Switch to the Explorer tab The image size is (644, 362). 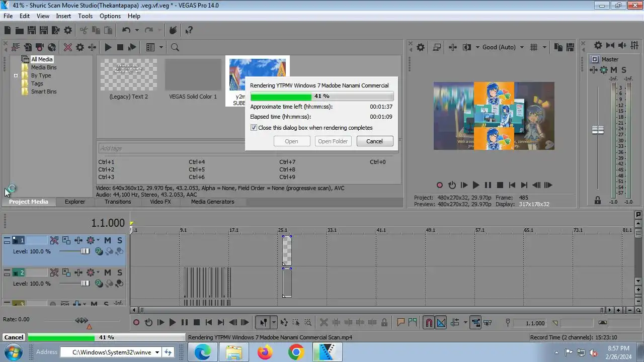point(75,202)
